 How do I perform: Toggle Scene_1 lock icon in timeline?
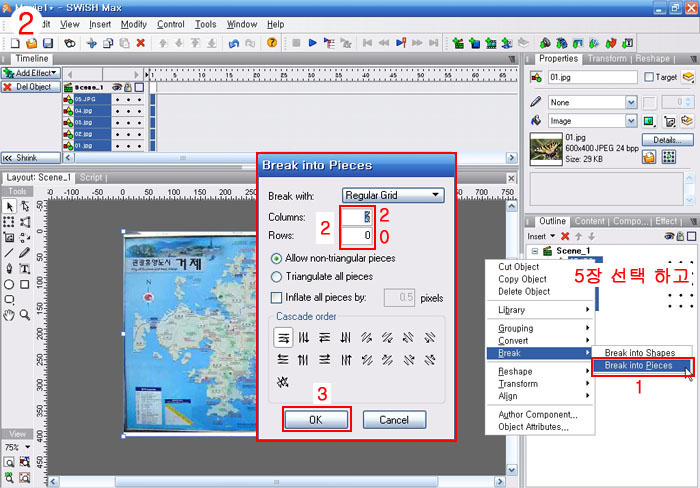click(128, 88)
